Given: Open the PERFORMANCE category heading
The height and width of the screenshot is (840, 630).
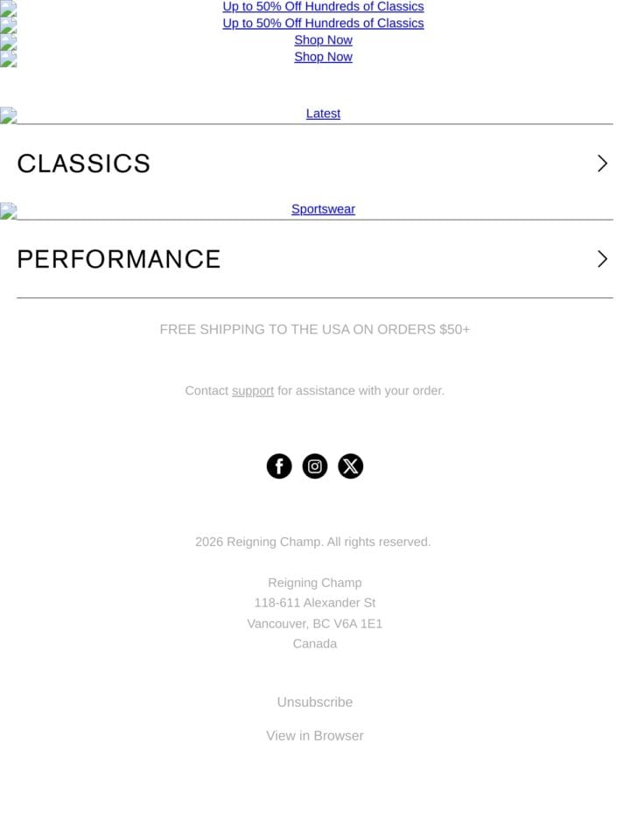Looking at the screenshot, I should 119,259.
